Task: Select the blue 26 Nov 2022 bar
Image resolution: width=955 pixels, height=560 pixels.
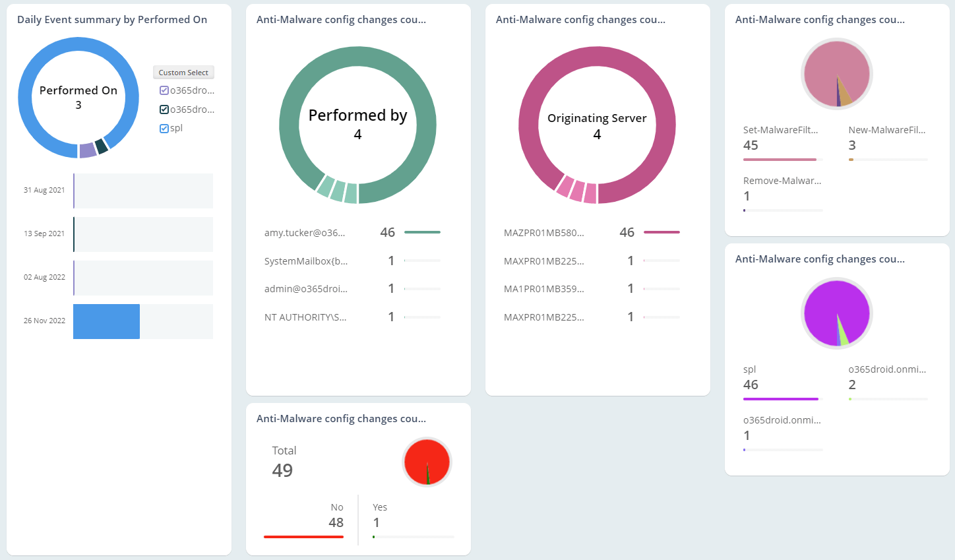Action: click(106, 321)
